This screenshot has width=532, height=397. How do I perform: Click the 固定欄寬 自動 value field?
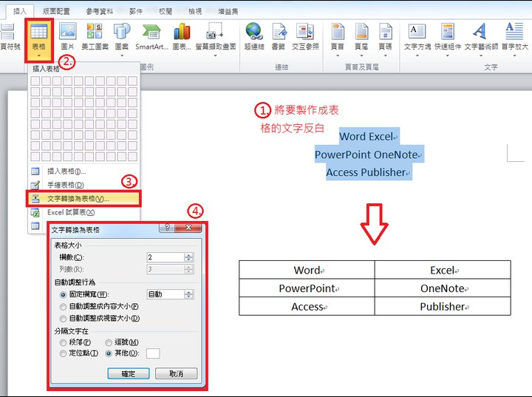(166, 294)
